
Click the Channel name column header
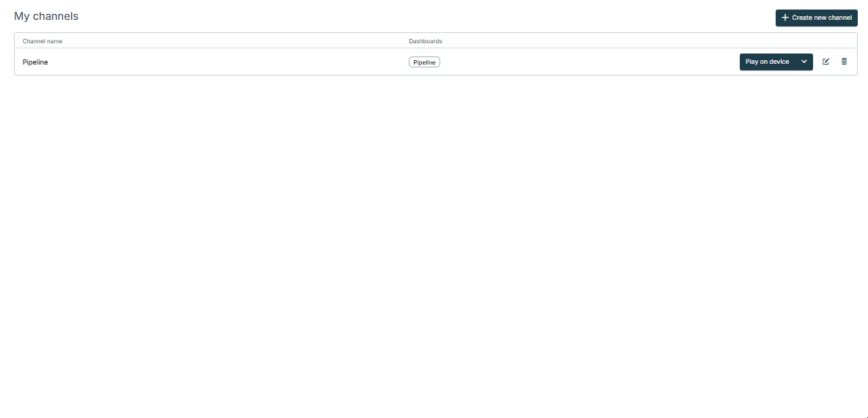tap(42, 42)
